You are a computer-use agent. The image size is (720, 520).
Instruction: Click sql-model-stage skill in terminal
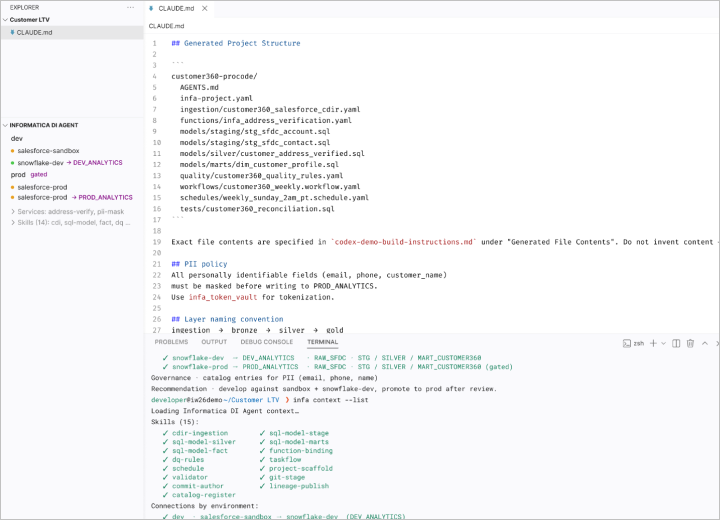tap(299, 433)
